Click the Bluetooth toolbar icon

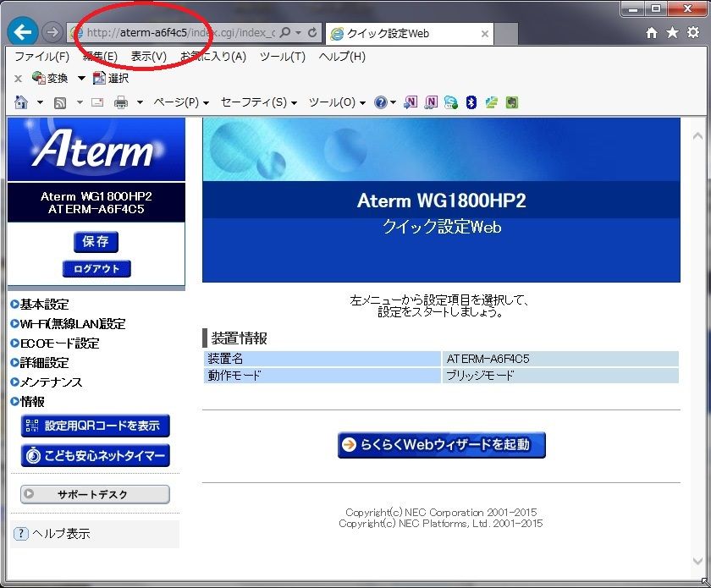471,102
